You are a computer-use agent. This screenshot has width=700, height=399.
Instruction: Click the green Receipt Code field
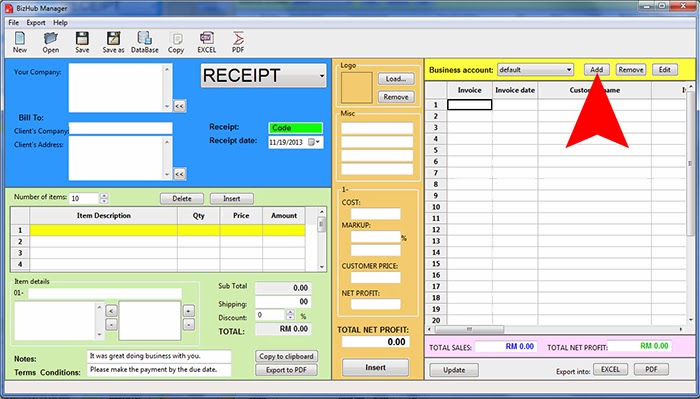[x=296, y=128]
